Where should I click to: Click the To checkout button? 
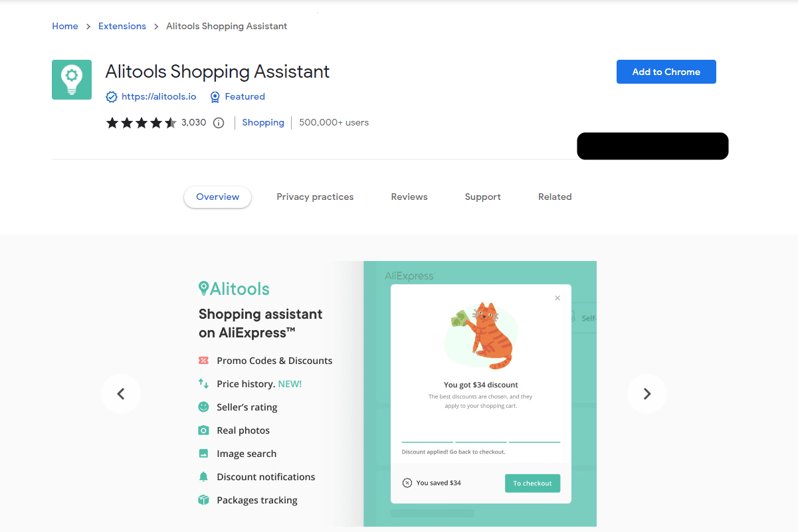point(532,484)
